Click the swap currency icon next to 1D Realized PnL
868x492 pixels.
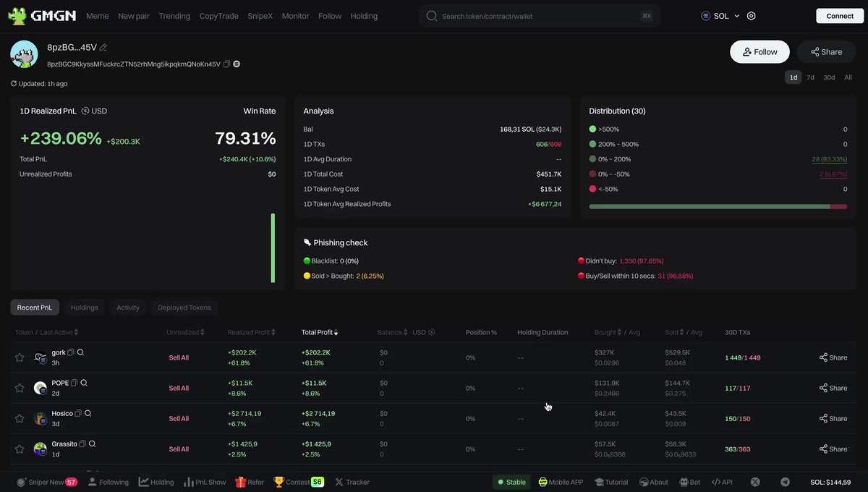click(x=85, y=111)
